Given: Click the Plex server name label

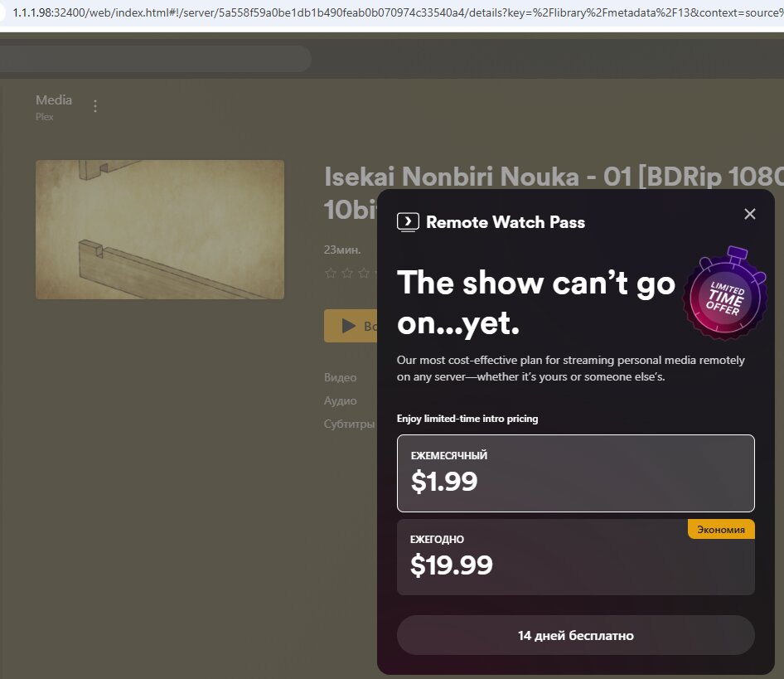Looking at the screenshot, I should (x=45, y=117).
